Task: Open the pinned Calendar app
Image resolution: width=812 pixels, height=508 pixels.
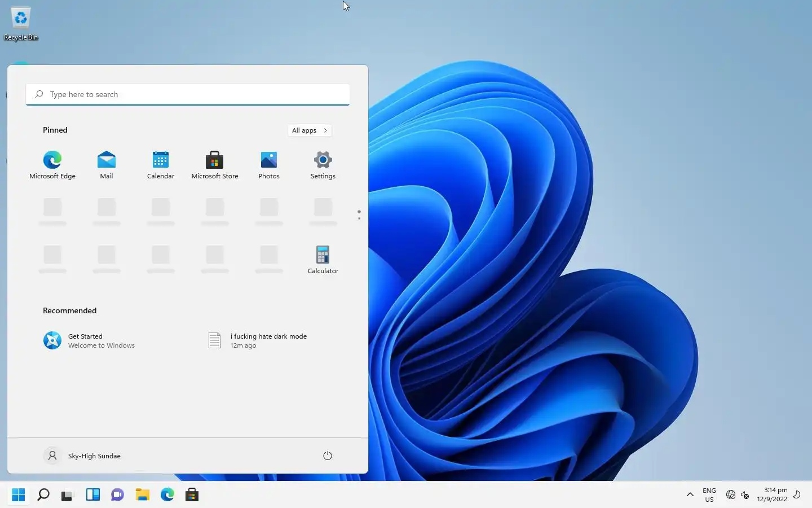Action: pyautogui.click(x=161, y=165)
